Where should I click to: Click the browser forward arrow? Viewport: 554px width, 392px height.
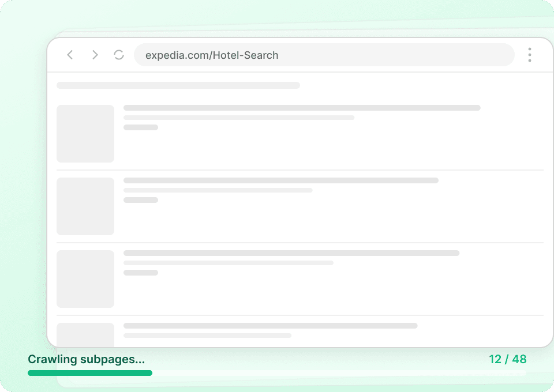pyautogui.click(x=95, y=55)
